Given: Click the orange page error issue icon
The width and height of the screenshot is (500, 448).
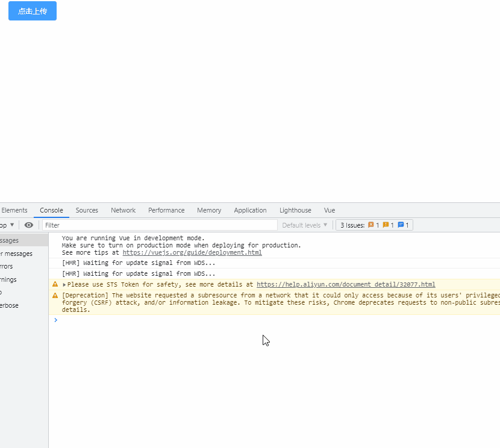Looking at the screenshot, I should [x=370, y=225].
